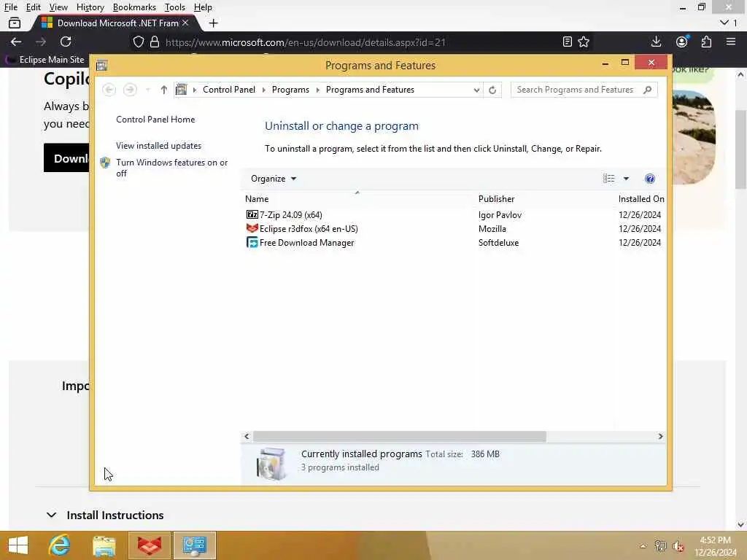The image size is (747, 560).
Task: Click Control Panel taskbar icon
Action: [x=194, y=545]
